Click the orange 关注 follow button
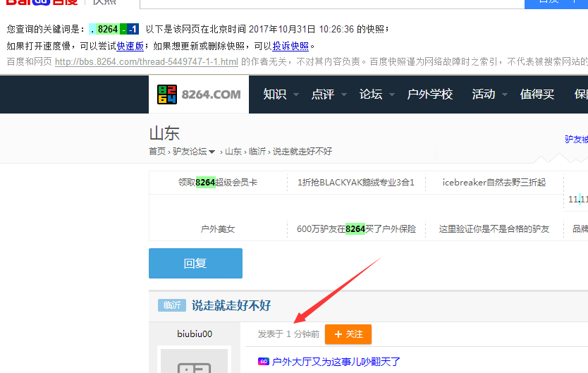Viewport: 588px width, 373px height. (348, 334)
